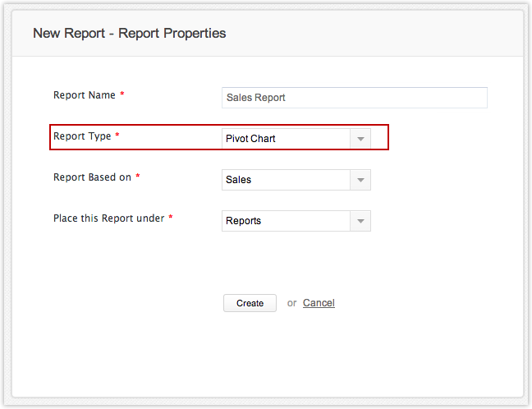Open the Report Type dropdown showing Pivot Chart
The image size is (532, 409).
[287, 139]
